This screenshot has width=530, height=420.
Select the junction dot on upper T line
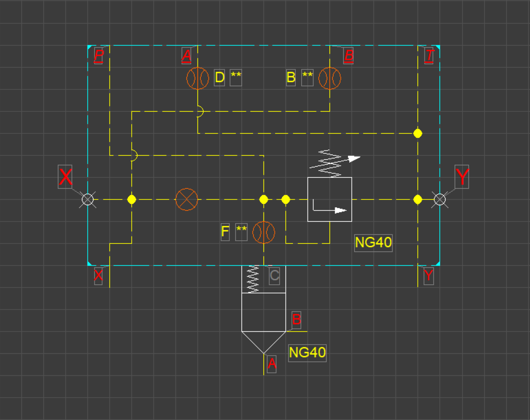(418, 133)
